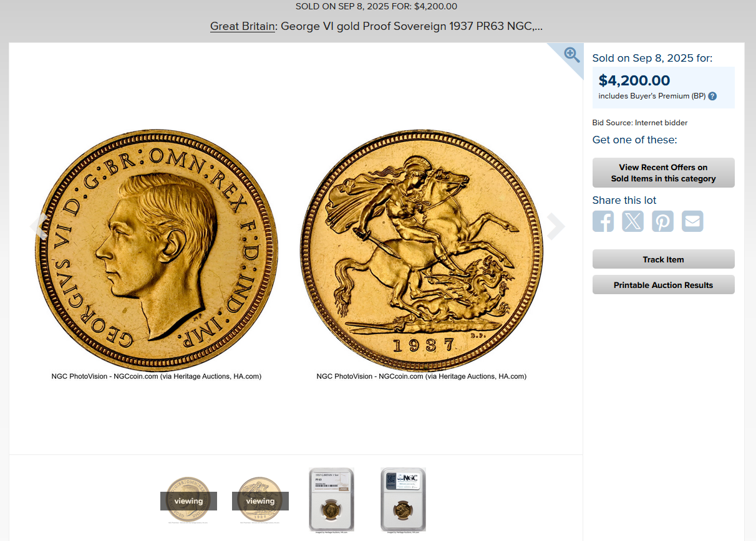The width and height of the screenshot is (756, 541).
Task: Click the George VI obverse coin image
Action: click(157, 251)
